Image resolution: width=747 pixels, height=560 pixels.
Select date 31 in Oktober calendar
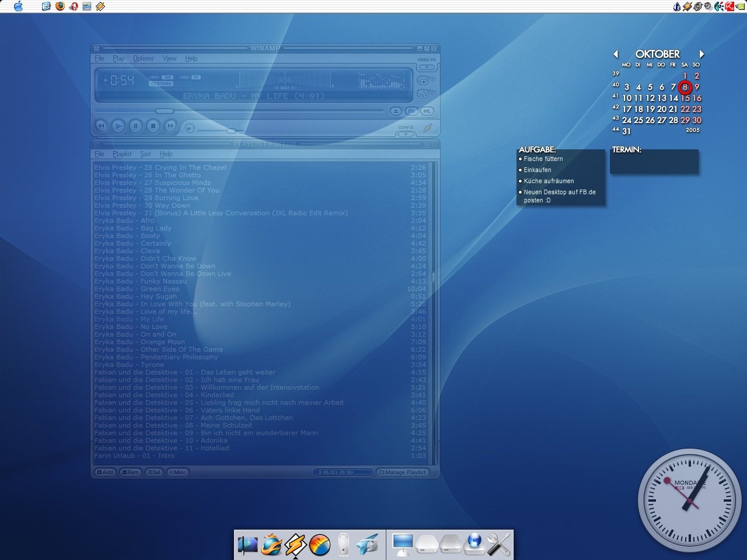click(x=626, y=131)
